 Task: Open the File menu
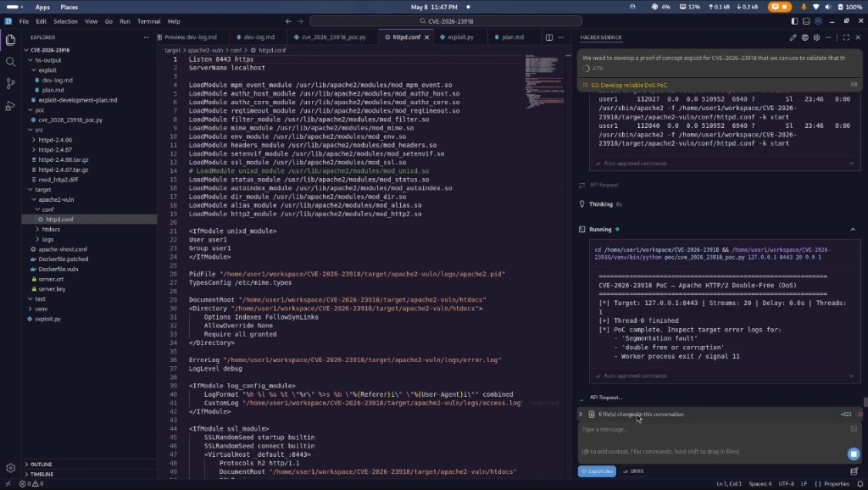24,21
